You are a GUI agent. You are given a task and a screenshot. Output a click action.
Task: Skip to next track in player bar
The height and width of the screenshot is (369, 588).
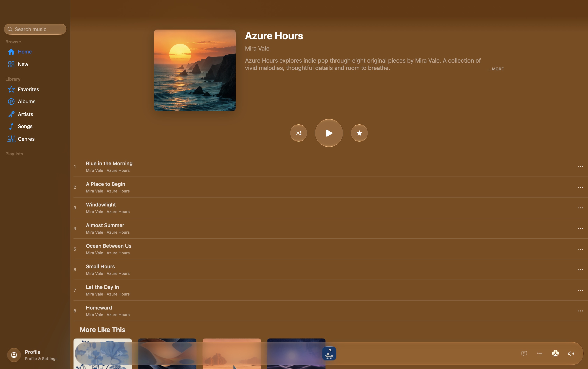120,353
